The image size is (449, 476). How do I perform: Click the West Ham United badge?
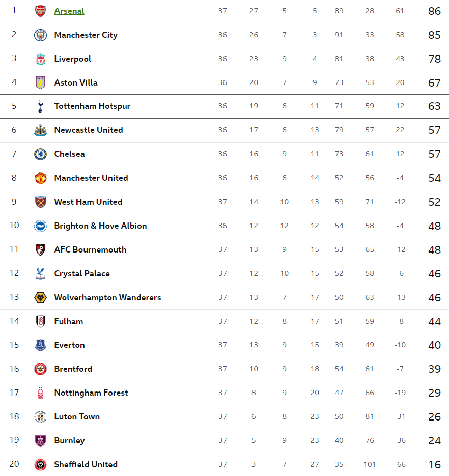point(40,202)
